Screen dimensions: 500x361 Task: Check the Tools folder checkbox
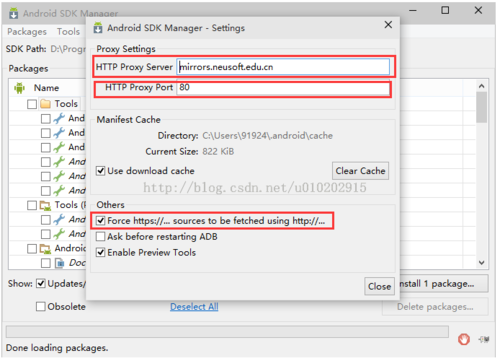click(x=32, y=104)
